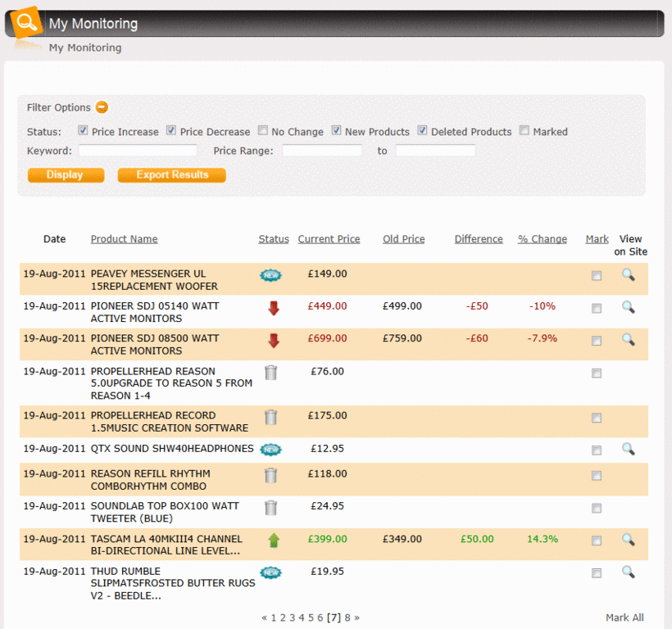This screenshot has width=672, height=629.
Task: View TASCAM LA 40MKIII on site
Action: coord(629,540)
